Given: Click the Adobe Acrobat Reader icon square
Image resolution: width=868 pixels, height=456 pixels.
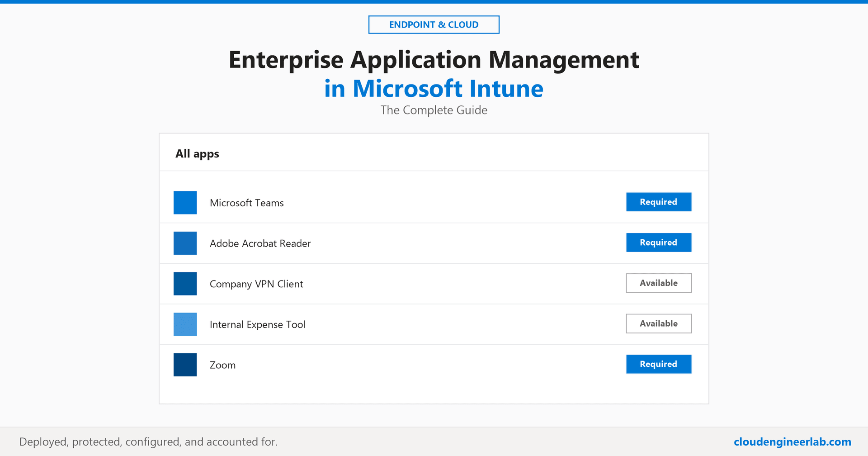Looking at the screenshot, I should [x=185, y=243].
